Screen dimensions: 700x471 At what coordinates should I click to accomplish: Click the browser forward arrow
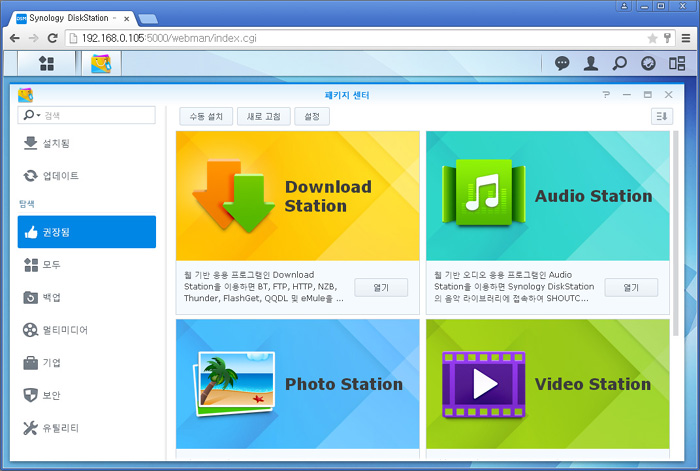click(33, 38)
